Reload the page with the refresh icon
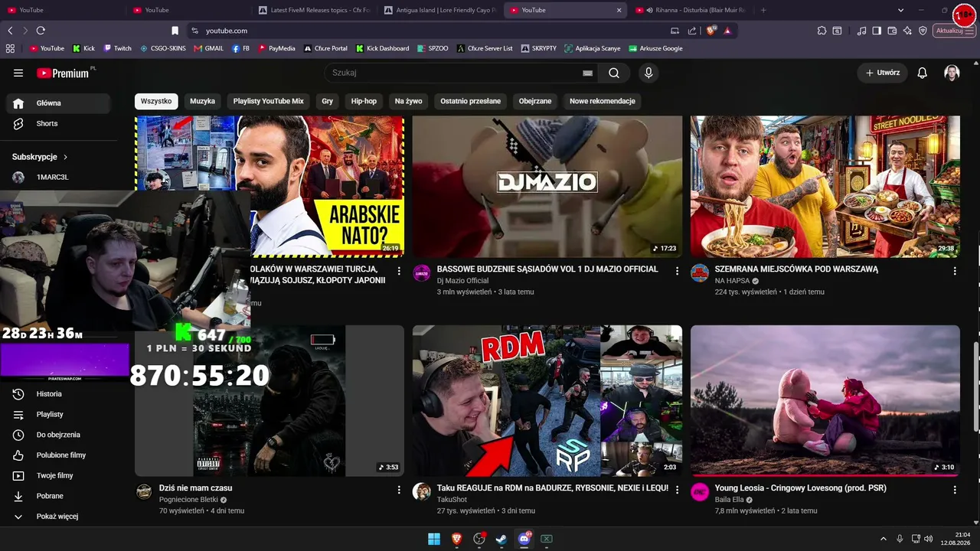The width and height of the screenshot is (980, 551). [41, 31]
